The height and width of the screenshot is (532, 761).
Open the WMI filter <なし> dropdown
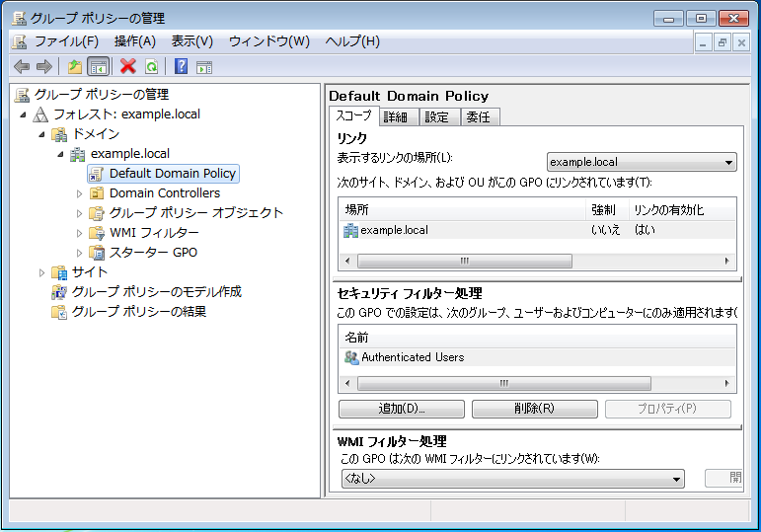coord(512,479)
